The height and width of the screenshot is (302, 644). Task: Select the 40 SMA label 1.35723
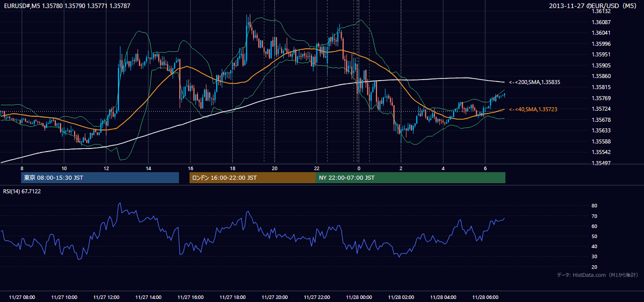click(x=533, y=109)
